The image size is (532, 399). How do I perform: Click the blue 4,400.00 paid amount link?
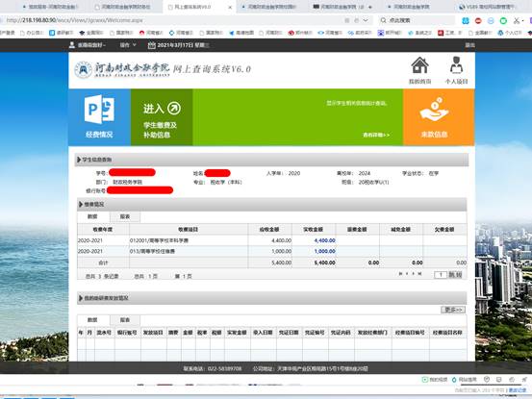[325, 240]
